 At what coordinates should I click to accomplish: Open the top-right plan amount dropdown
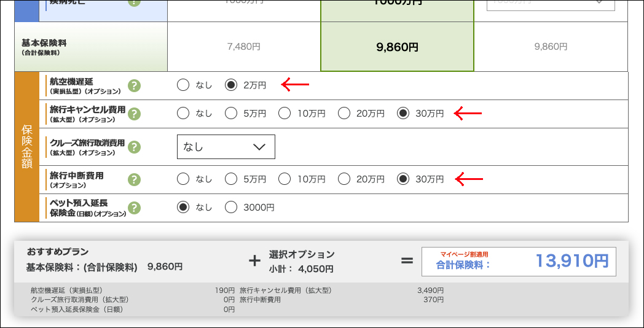[551, 4]
